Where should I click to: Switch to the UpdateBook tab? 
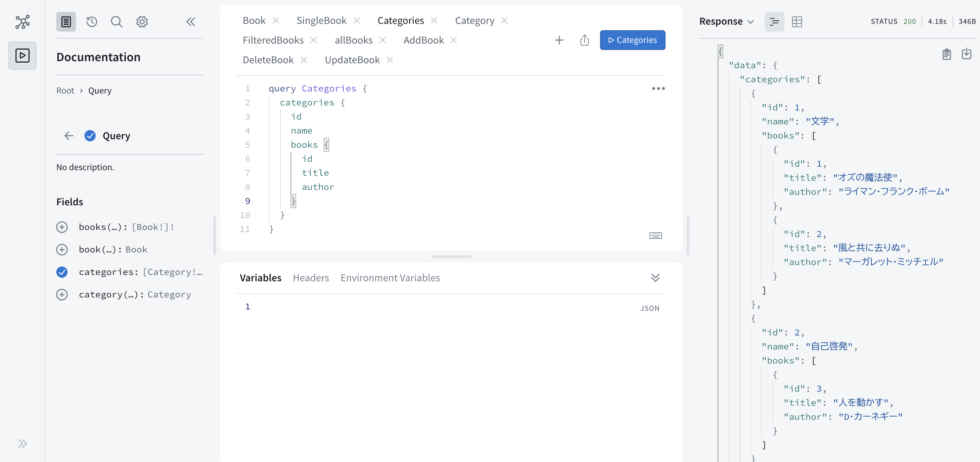point(352,60)
